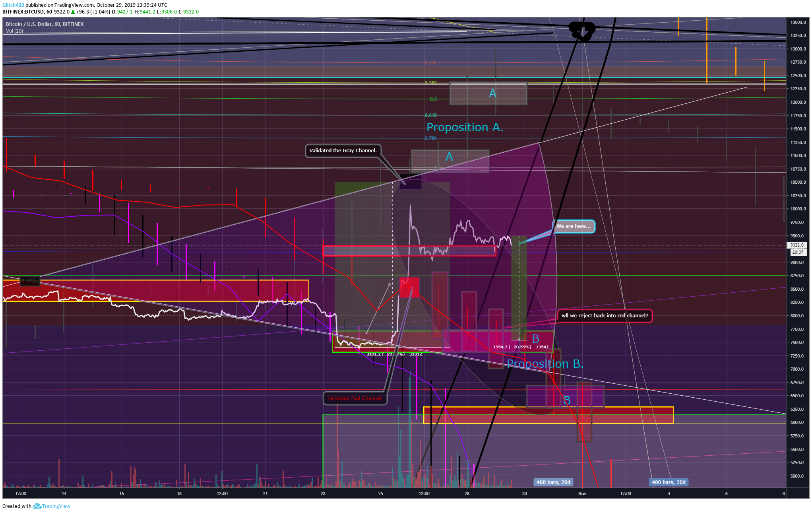Click the upper gray box labeled A

pyautogui.click(x=488, y=93)
